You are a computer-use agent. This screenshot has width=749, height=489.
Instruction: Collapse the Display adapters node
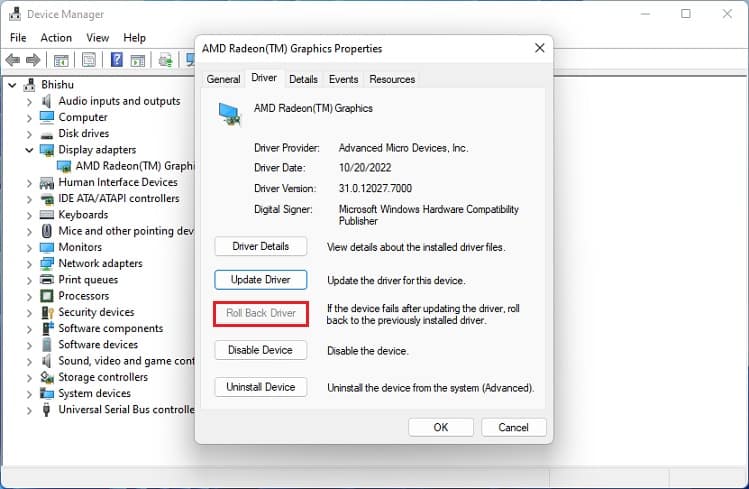point(29,150)
